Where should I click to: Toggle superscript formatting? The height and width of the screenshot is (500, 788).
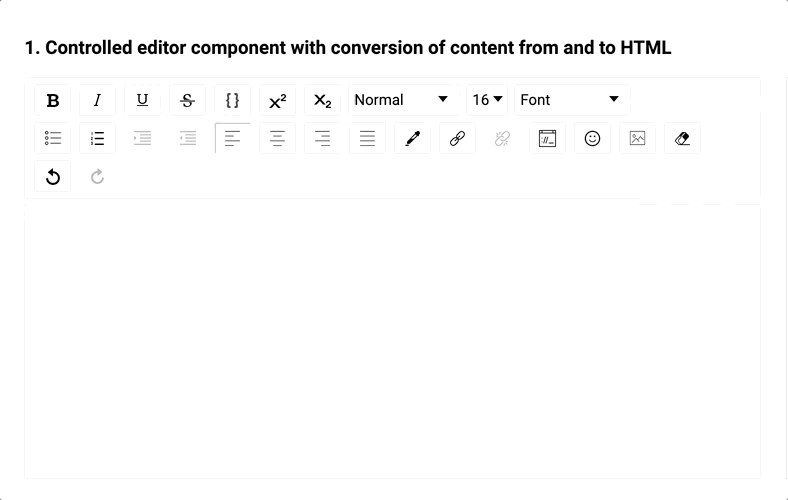point(277,100)
